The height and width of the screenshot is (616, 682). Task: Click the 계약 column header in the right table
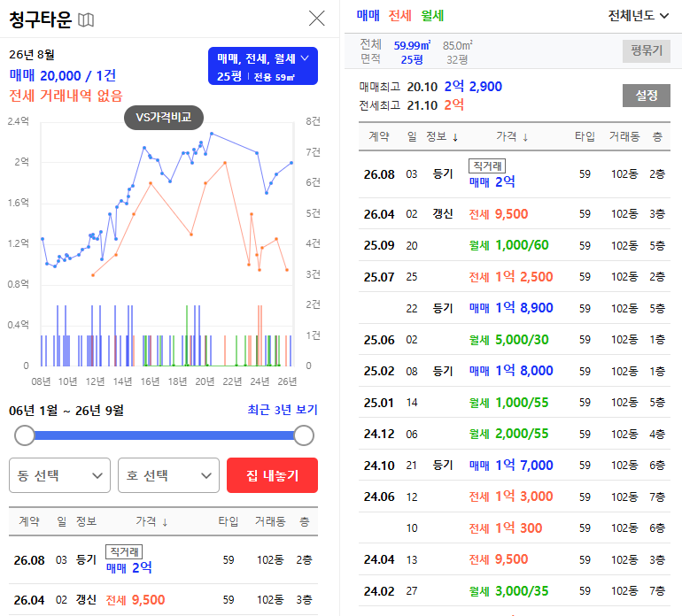tap(379, 137)
